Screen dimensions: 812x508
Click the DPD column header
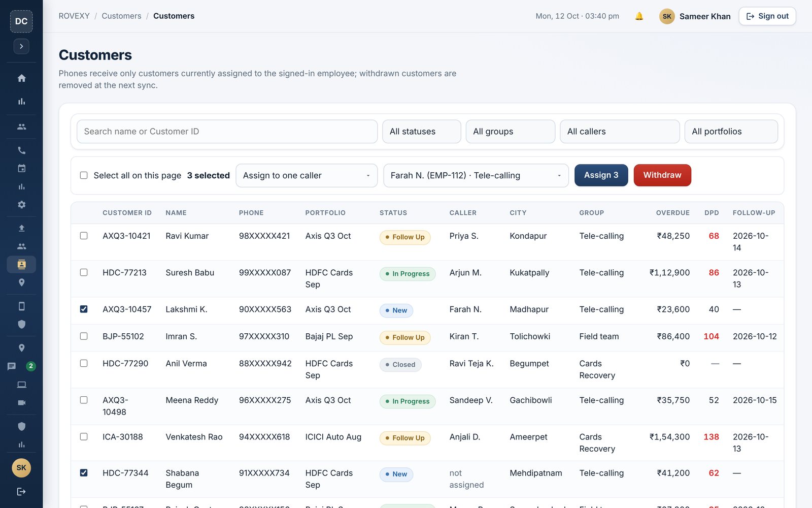point(712,213)
